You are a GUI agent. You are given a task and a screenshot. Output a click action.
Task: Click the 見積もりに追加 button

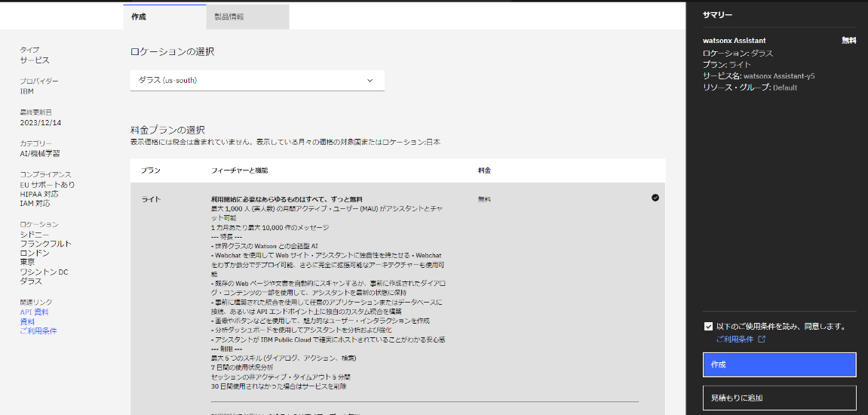coord(780,398)
